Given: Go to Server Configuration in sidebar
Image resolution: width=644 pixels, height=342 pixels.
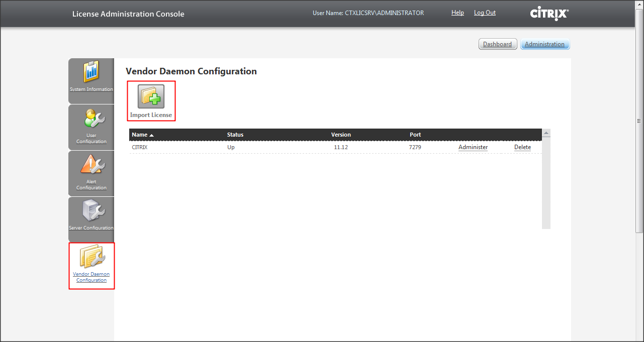Looking at the screenshot, I should (x=91, y=212).
